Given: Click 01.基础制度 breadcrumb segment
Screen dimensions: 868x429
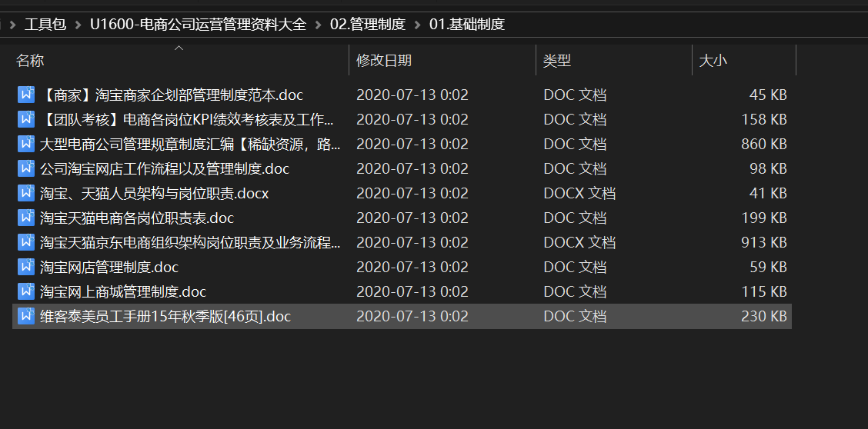Looking at the screenshot, I should 467,25.
